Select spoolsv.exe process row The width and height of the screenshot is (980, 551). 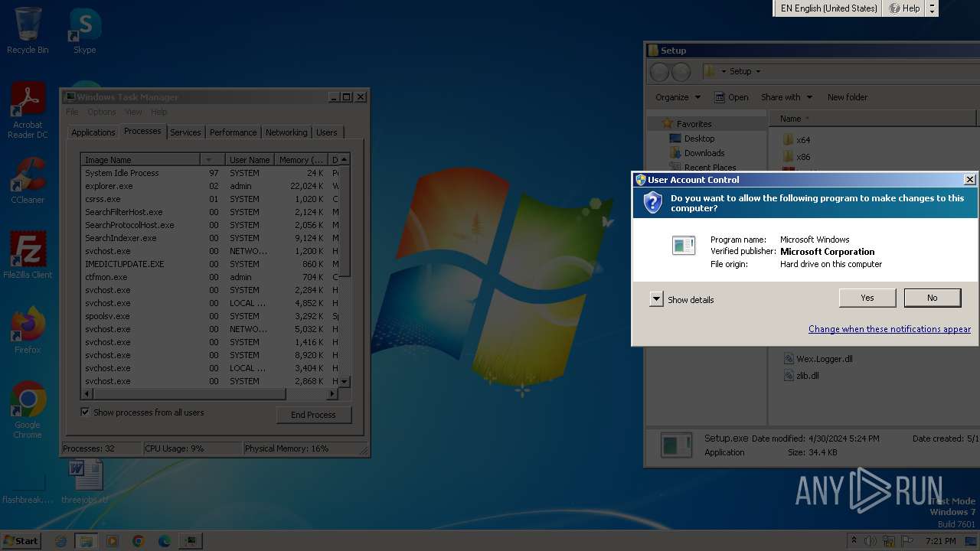pos(210,316)
